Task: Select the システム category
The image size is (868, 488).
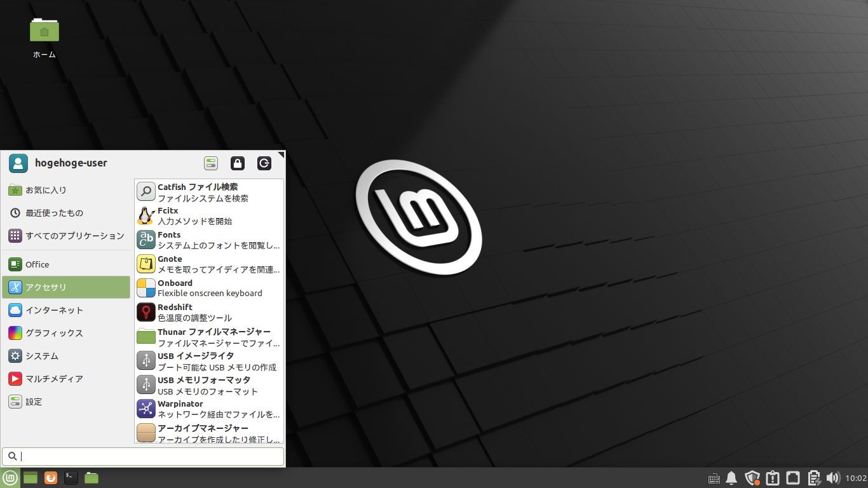Action: (x=66, y=356)
